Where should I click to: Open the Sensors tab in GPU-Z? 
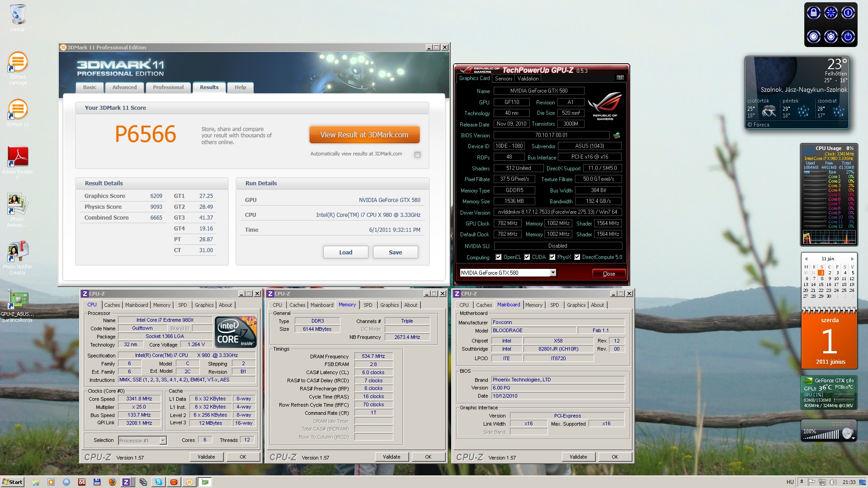(503, 78)
